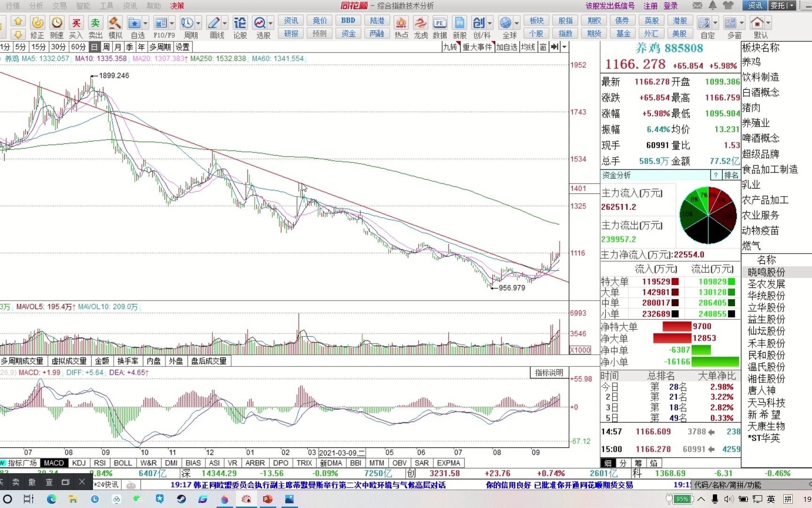Expand the 委托 dropdown arrow

(x=791, y=6)
